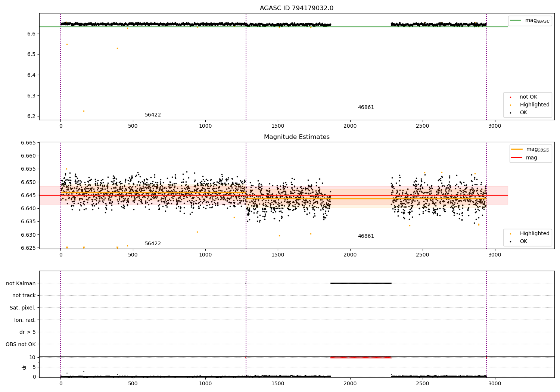Select the 'not track' row label
This screenshot has height=392, width=560.
click(24, 296)
